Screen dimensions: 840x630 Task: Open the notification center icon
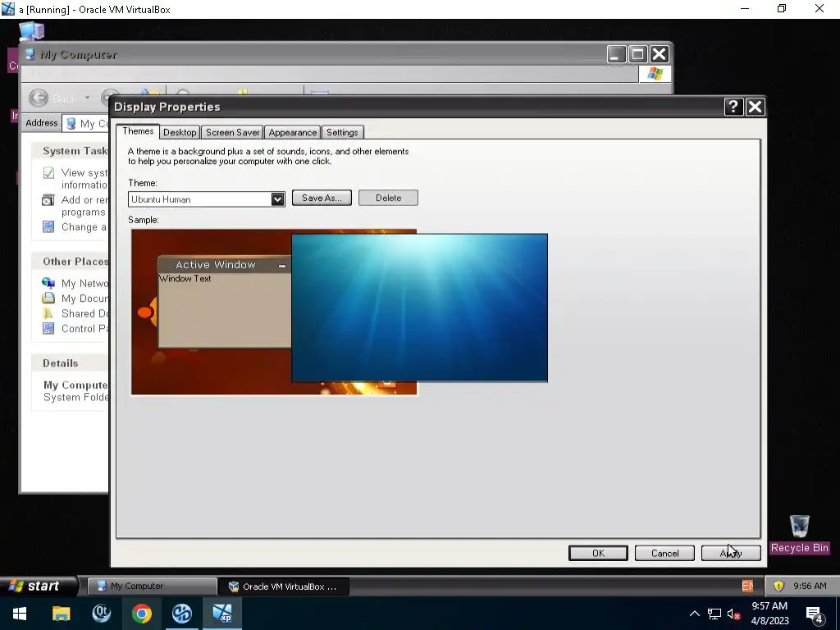click(x=814, y=614)
